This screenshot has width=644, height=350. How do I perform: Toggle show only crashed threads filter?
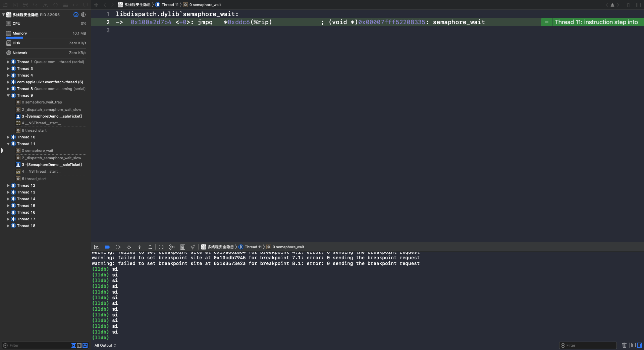tap(79, 345)
